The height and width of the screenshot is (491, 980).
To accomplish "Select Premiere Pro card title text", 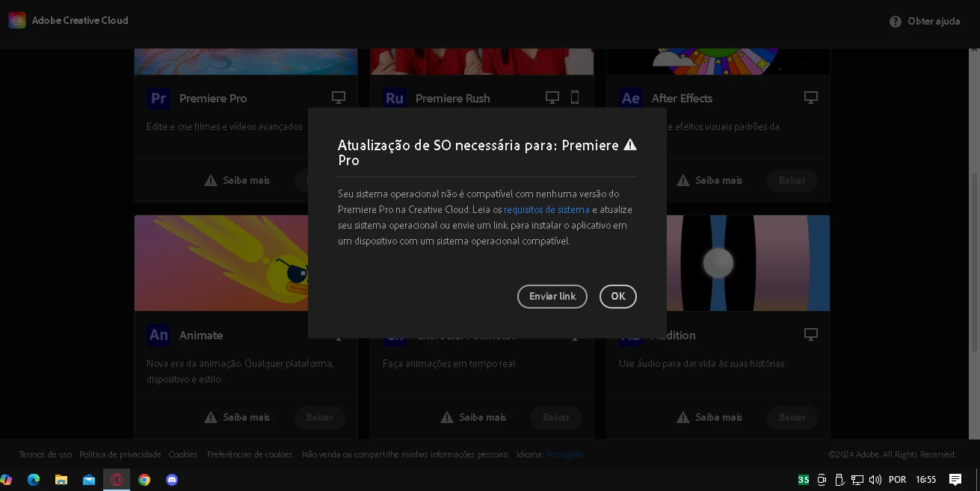I will (x=213, y=99).
